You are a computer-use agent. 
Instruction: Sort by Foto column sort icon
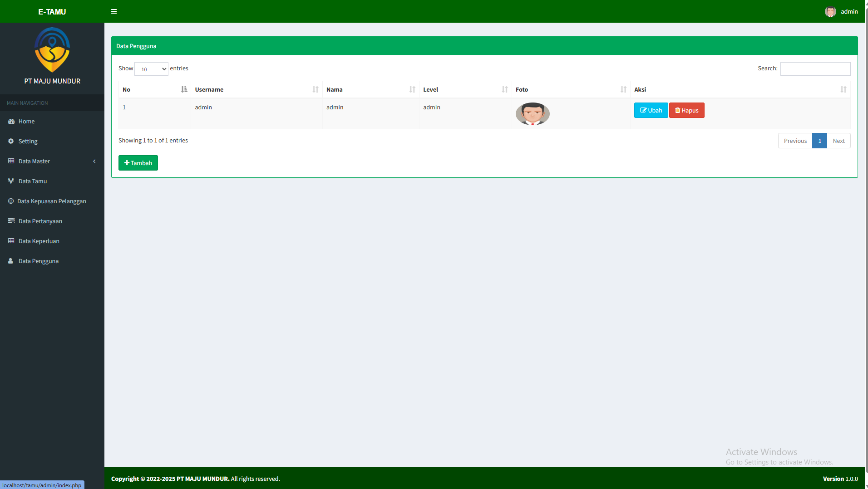pos(624,89)
